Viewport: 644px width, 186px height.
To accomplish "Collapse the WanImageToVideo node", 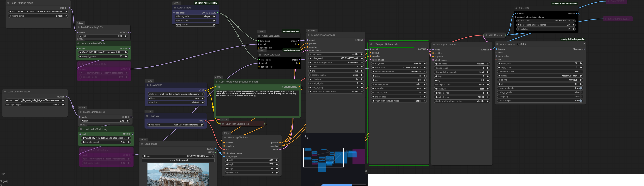I will click(x=225, y=137).
